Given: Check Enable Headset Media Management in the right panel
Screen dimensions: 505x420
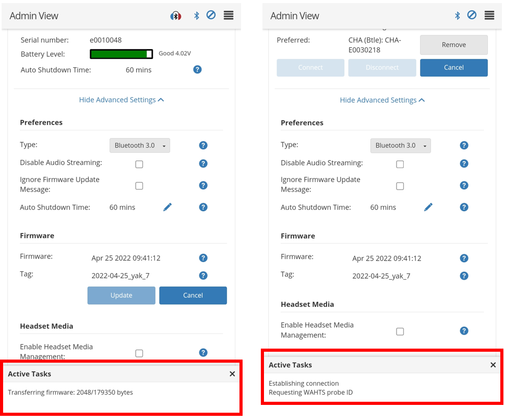Looking at the screenshot, I should 400,331.
